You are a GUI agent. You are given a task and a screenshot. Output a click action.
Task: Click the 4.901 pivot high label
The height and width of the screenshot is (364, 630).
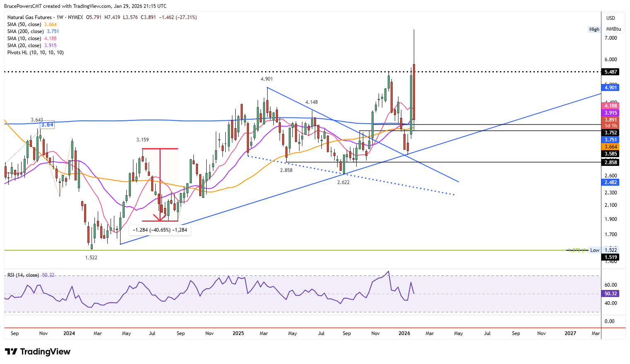point(267,79)
